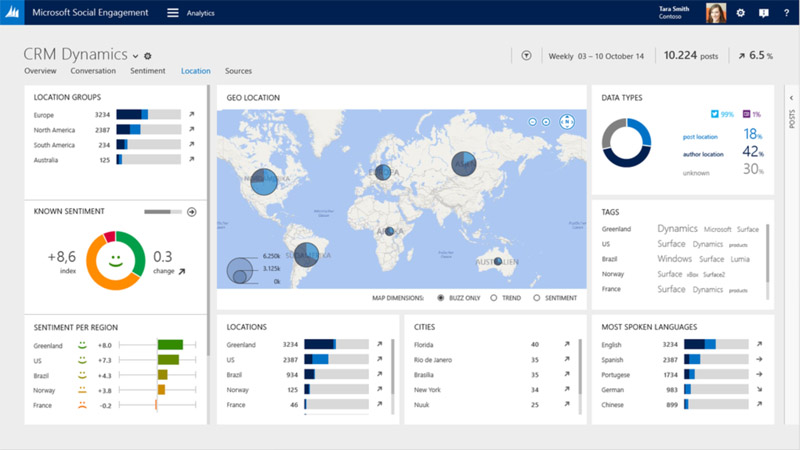
Task: Click the large Dynamics tag for Greenland
Action: pos(677,229)
